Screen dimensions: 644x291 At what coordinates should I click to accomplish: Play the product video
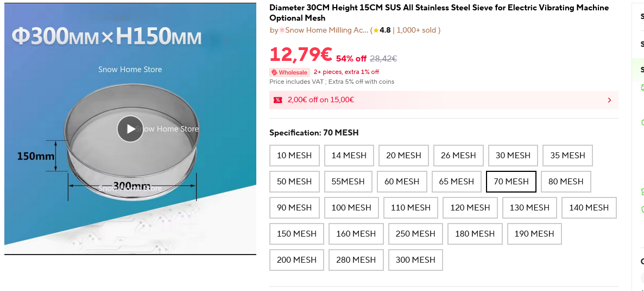click(x=130, y=129)
